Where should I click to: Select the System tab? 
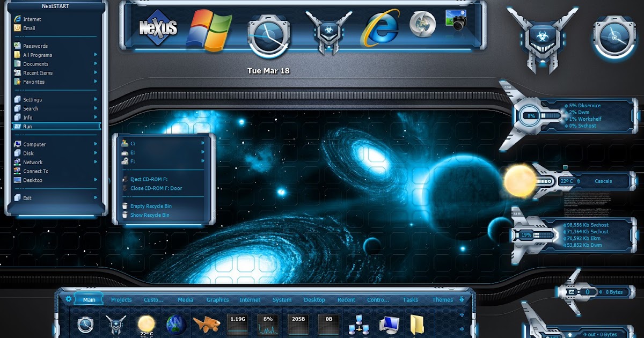pos(282,300)
